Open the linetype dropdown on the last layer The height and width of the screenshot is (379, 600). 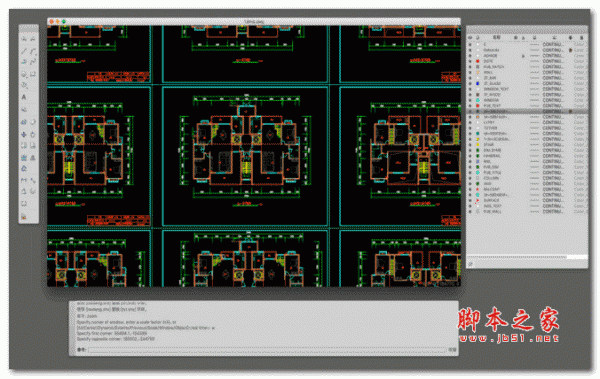coord(553,211)
